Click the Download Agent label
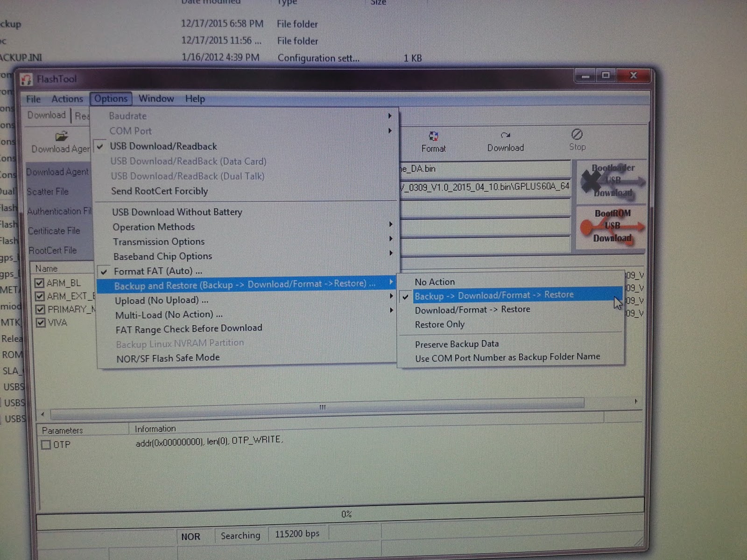Screen dimensions: 747x560 tap(57, 172)
